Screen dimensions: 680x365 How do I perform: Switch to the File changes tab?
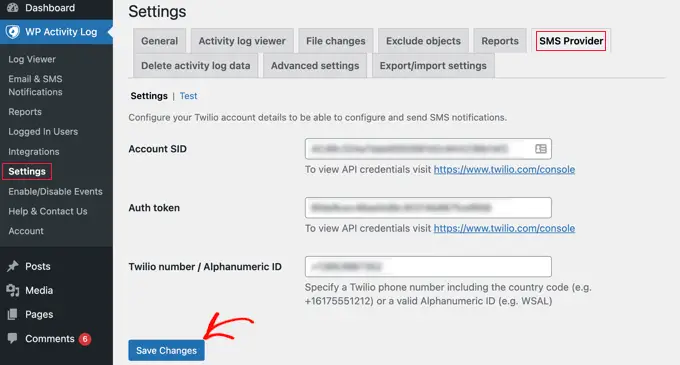(336, 41)
